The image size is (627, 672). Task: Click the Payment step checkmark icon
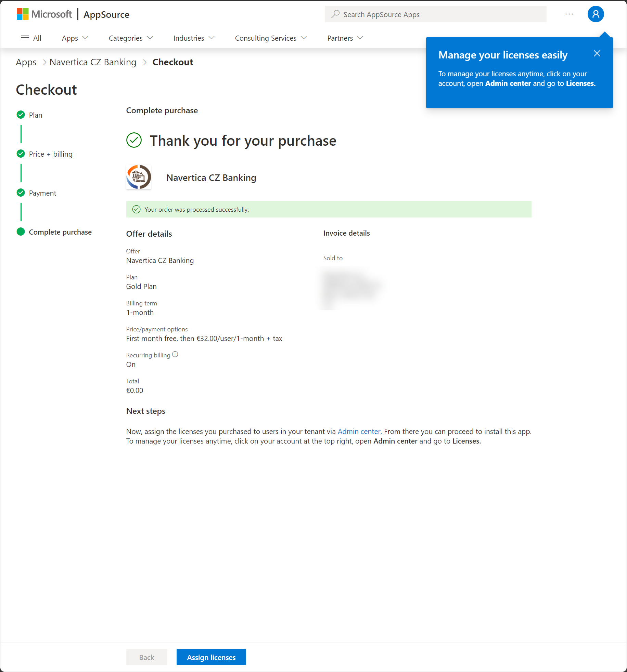(21, 193)
